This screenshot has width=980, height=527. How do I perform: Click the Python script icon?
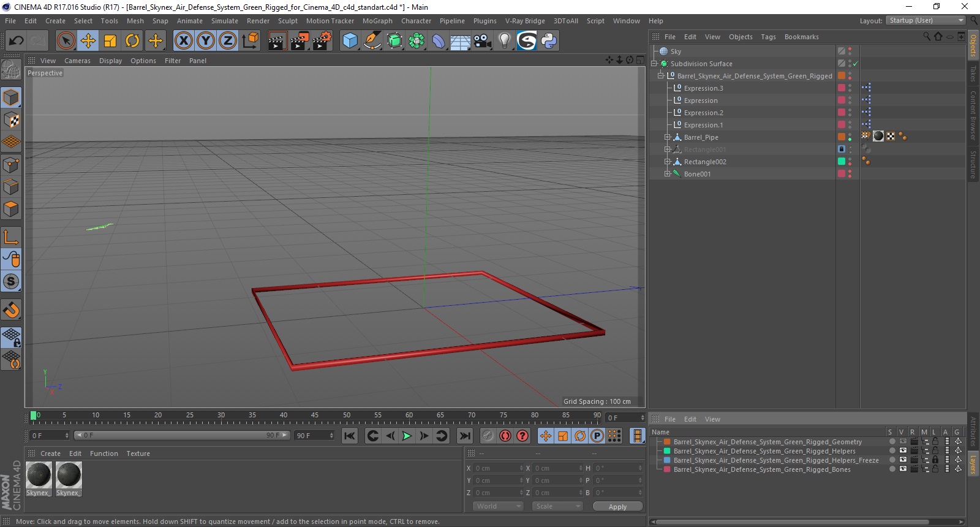point(549,41)
